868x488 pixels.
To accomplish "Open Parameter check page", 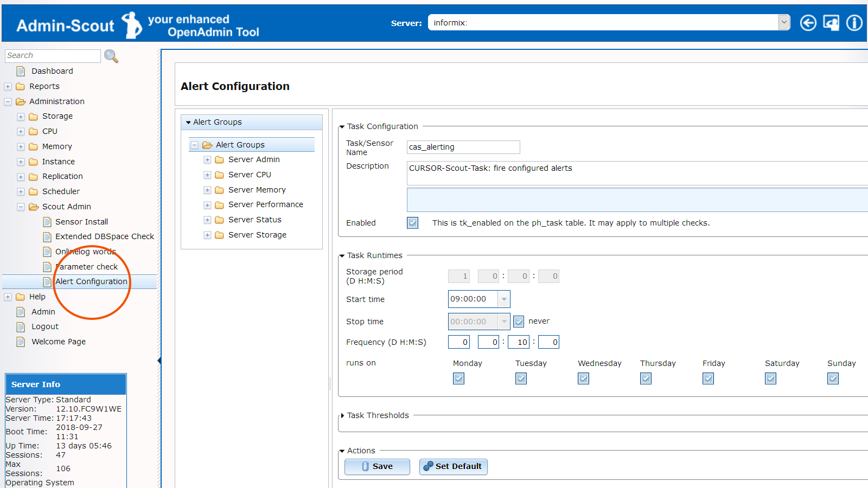I will pos(87,267).
